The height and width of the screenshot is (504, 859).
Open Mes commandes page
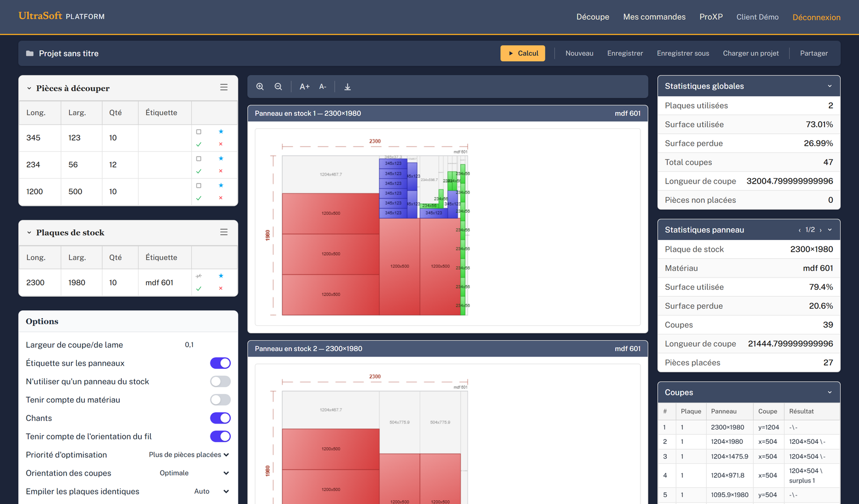point(654,17)
